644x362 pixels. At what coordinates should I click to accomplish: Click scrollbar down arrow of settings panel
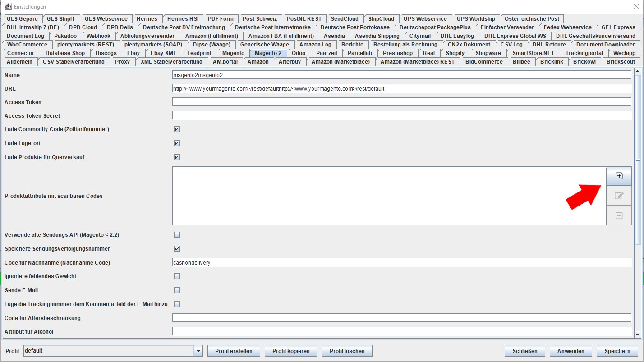point(638,334)
